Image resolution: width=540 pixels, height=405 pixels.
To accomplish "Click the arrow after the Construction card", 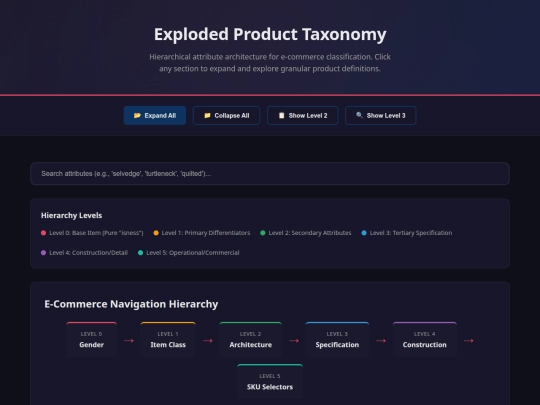I will (469, 341).
